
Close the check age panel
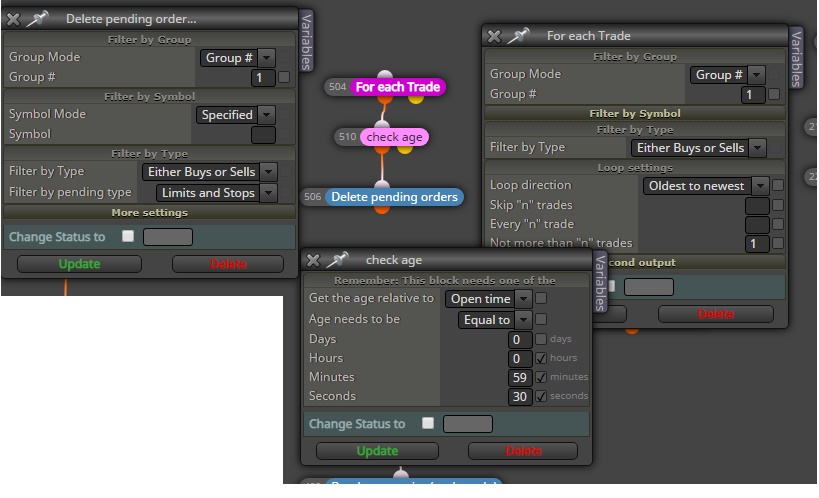313,260
